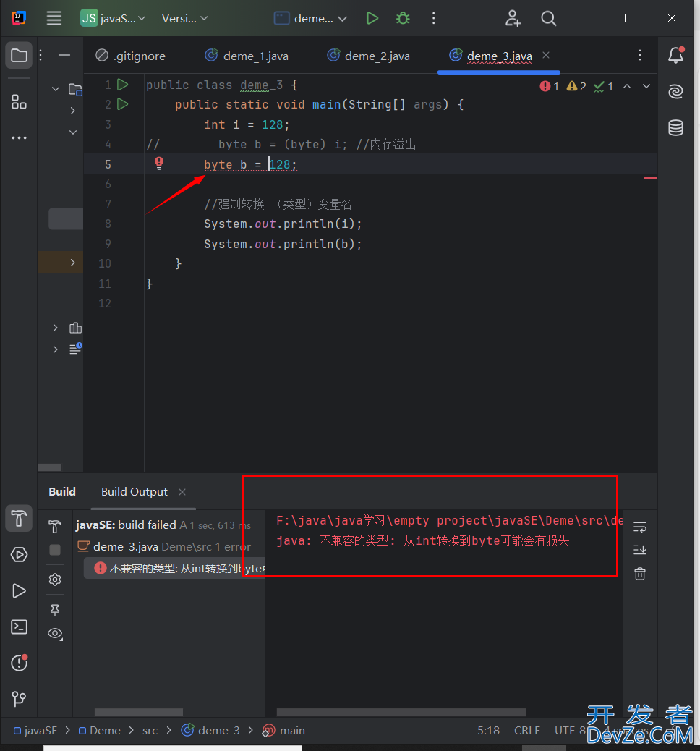Expand the Version control dropdown
700x751 pixels.
click(x=184, y=18)
